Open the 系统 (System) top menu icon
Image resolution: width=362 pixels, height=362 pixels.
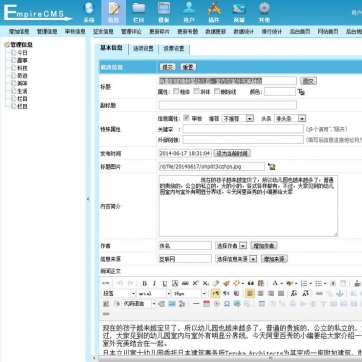89,12
